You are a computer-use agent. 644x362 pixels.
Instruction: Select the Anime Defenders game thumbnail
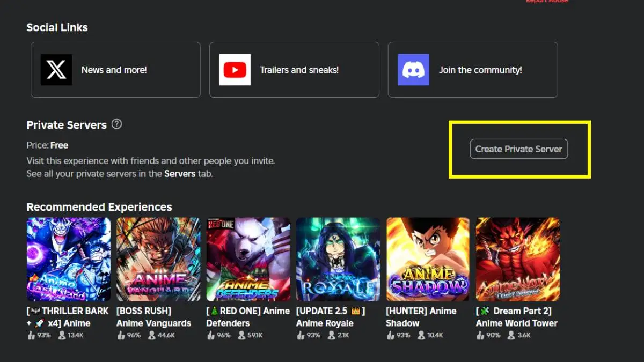248,259
